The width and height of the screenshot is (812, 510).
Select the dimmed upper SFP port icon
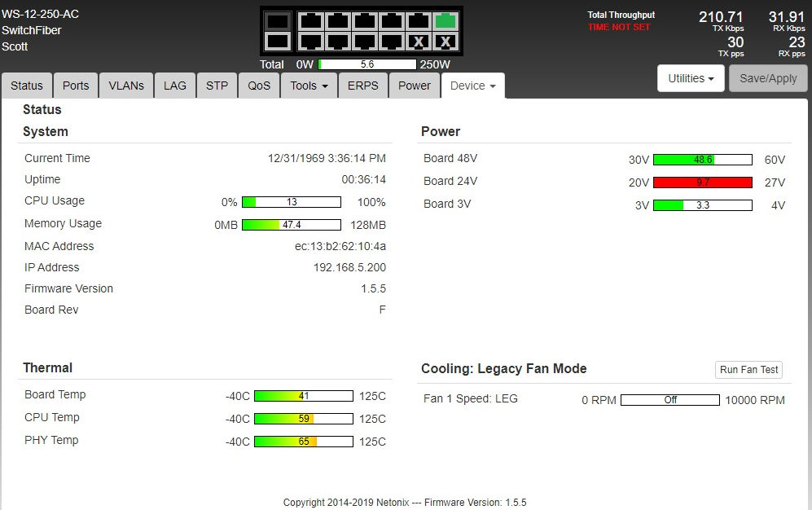pyautogui.click(x=279, y=21)
